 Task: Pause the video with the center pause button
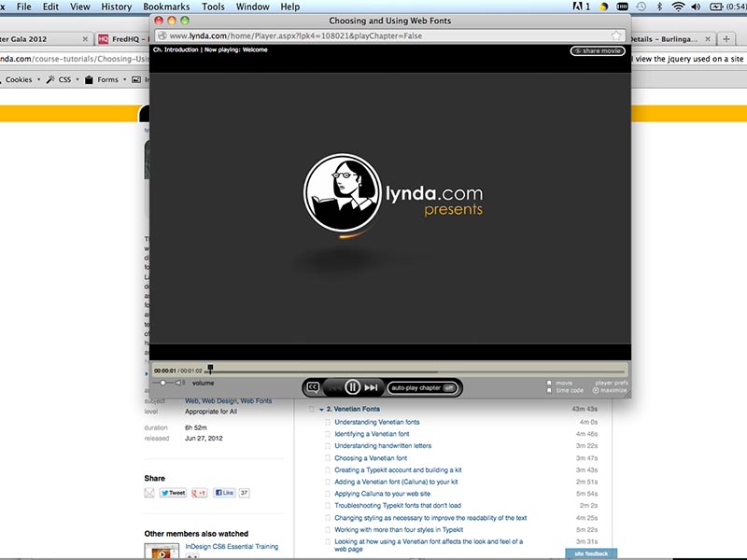pos(352,387)
